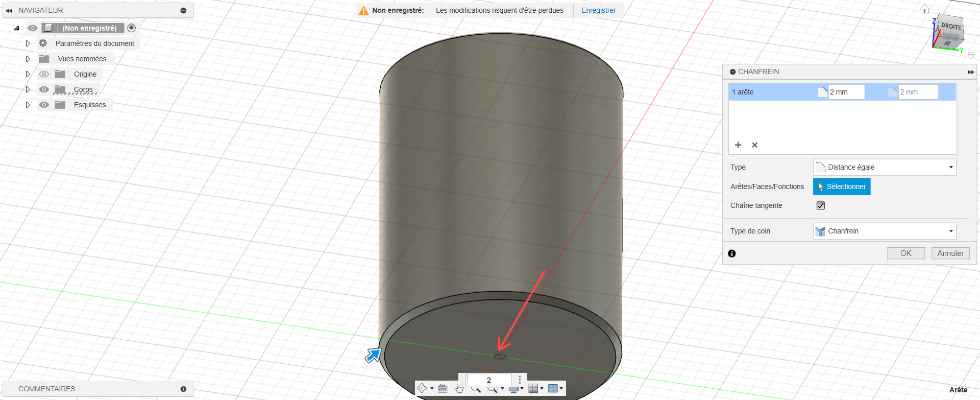Click the Look At camera icon

click(443, 389)
